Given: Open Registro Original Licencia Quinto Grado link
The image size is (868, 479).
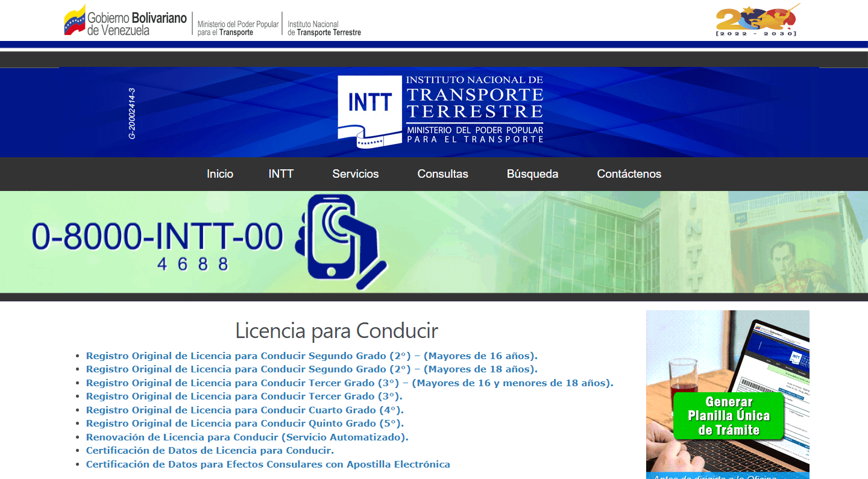Looking at the screenshot, I should tap(245, 423).
